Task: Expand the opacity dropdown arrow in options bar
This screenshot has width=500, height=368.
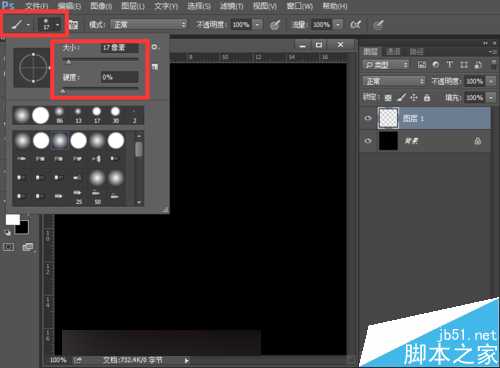Action: (257, 25)
